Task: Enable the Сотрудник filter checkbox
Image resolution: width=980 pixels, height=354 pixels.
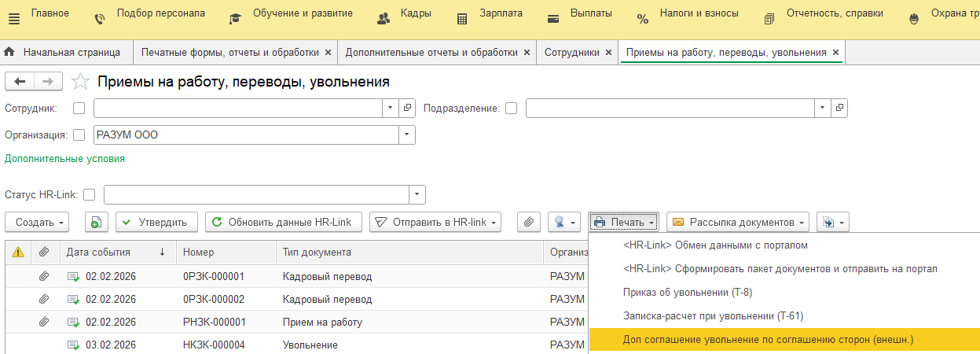Action: (x=79, y=109)
